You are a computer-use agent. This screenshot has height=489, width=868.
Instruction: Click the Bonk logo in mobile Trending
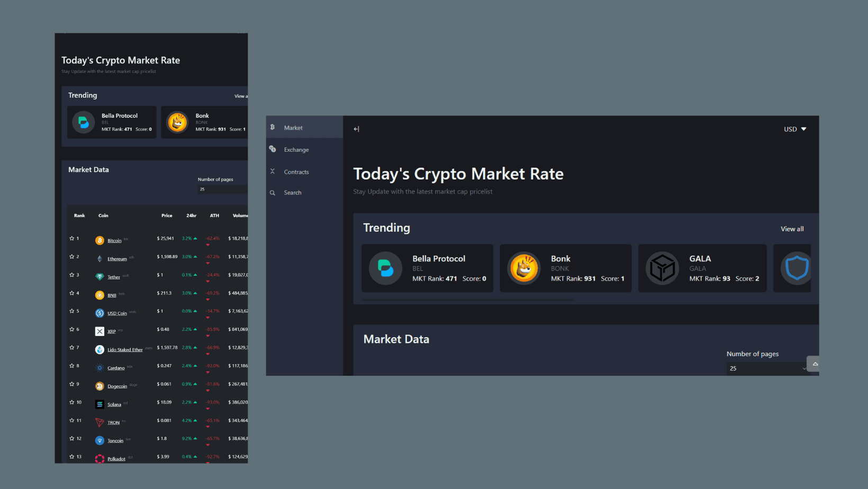click(177, 122)
